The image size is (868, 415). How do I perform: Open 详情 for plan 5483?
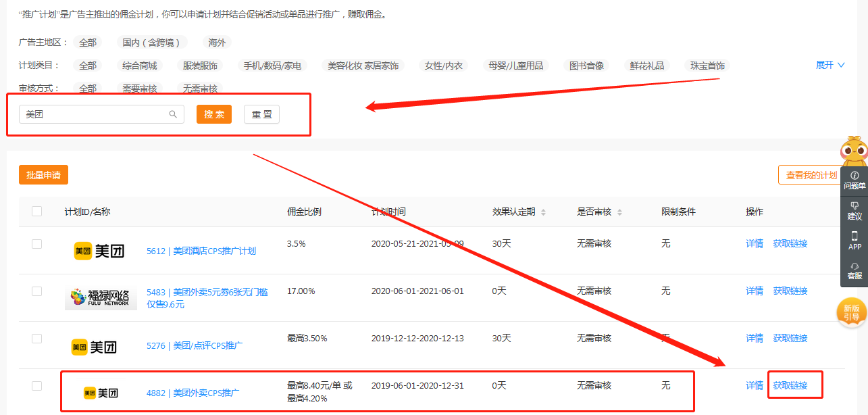tap(755, 291)
